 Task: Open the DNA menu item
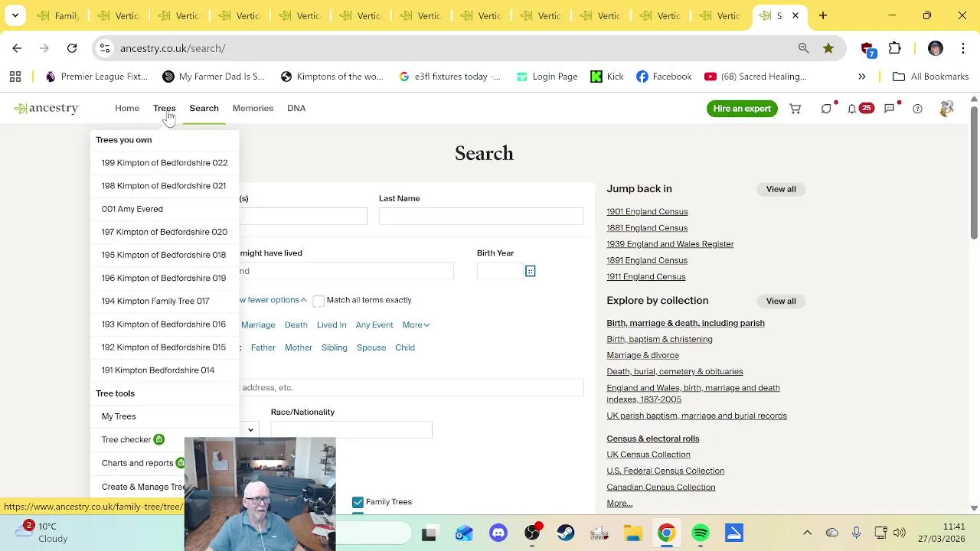click(296, 108)
